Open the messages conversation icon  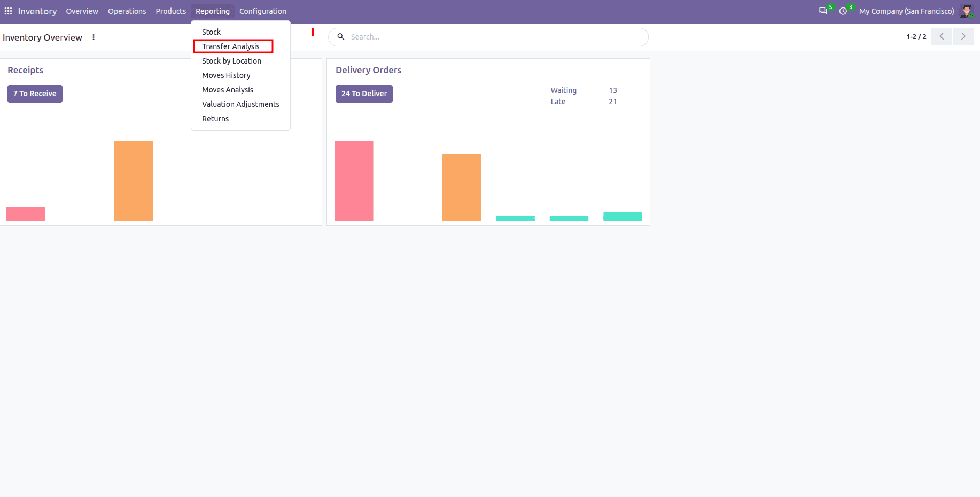click(823, 11)
